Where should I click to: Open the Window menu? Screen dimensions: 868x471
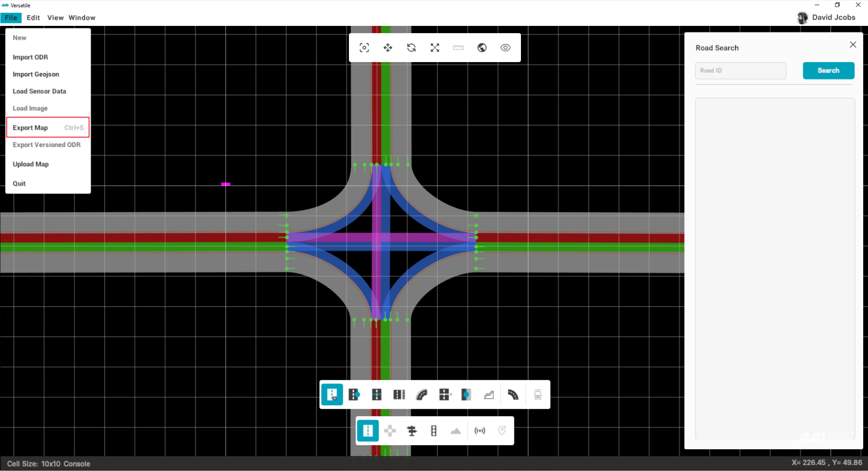point(82,18)
